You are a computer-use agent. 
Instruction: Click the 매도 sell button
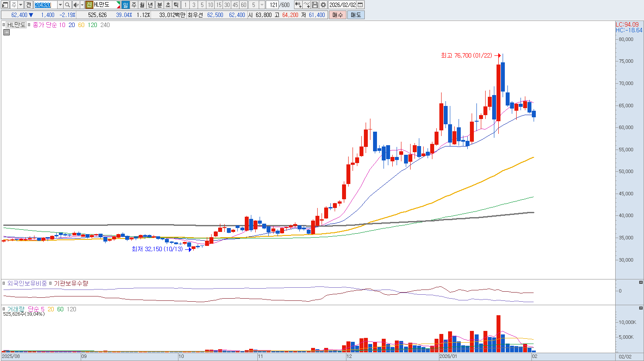click(356, 15)
